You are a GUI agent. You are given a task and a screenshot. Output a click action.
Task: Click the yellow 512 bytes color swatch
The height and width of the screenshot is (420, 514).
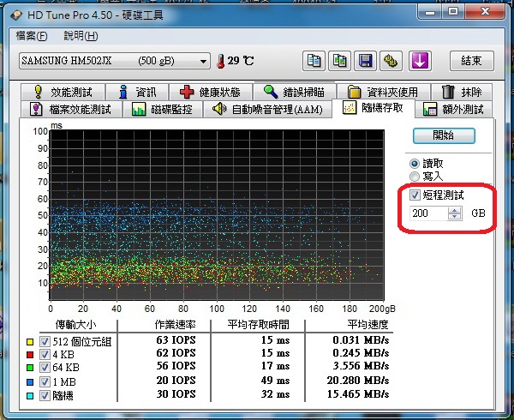point(30,342)
